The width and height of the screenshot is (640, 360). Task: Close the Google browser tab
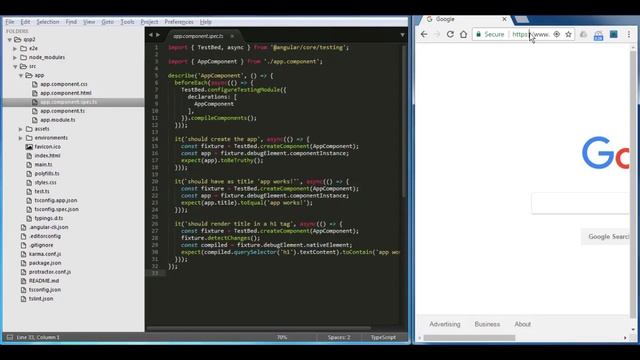(504, 19)
